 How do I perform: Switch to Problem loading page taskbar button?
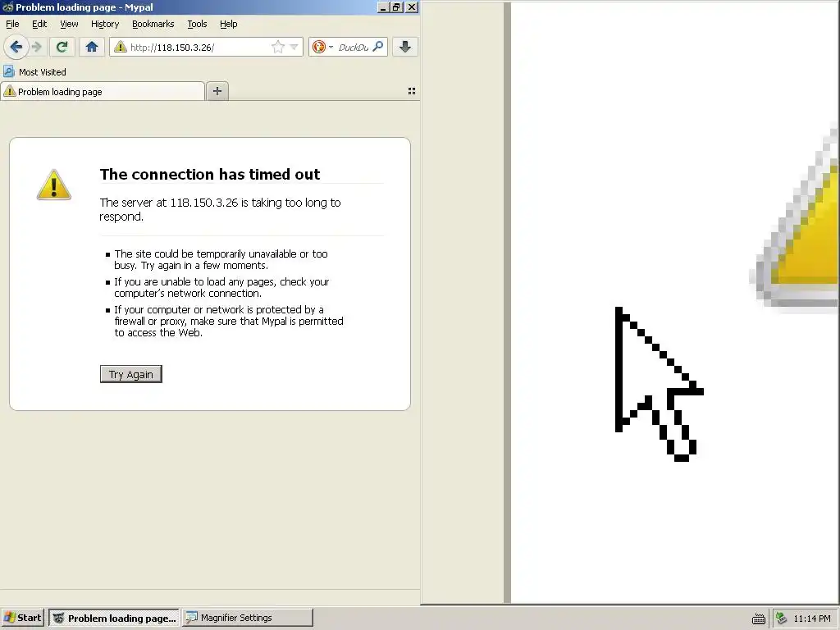pos(114,618)
